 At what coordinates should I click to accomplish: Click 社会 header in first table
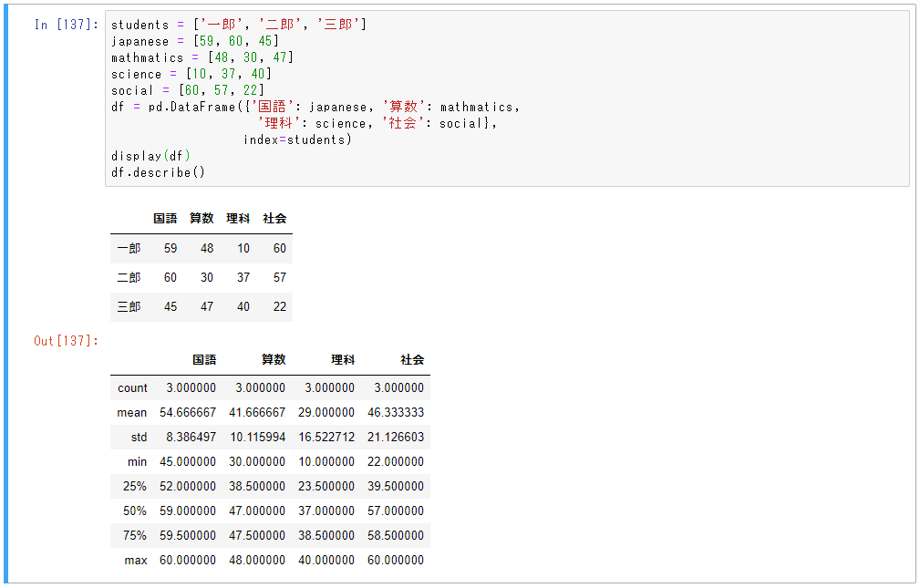point(274,218)
